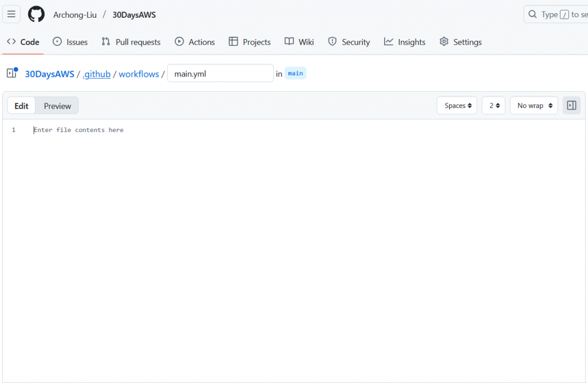Image resolution: width=588 pixels, height=383 pixels.
Task: Open the hamburger navigation menu
Action: pos(11,14)
